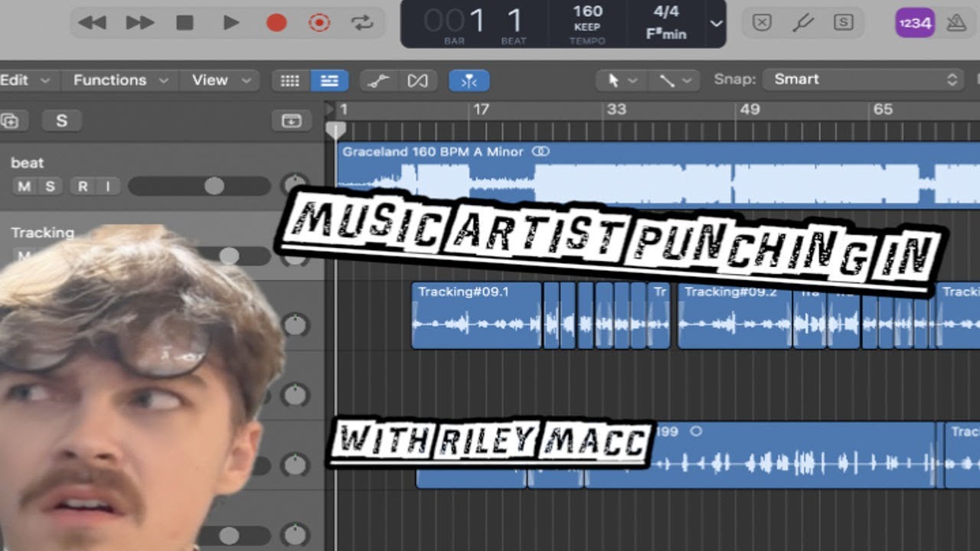Toggle the Automation curve button

pos(379,80)
